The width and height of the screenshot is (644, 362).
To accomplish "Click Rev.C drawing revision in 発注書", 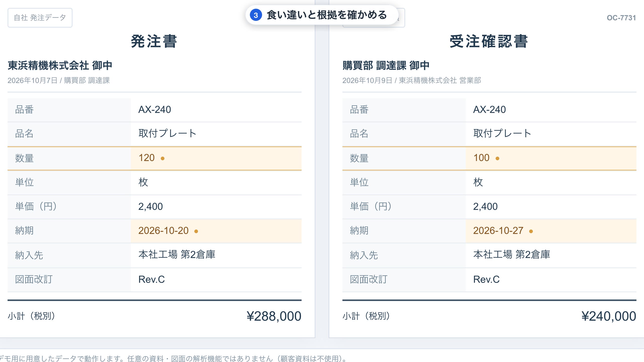I will pos(152,279).
